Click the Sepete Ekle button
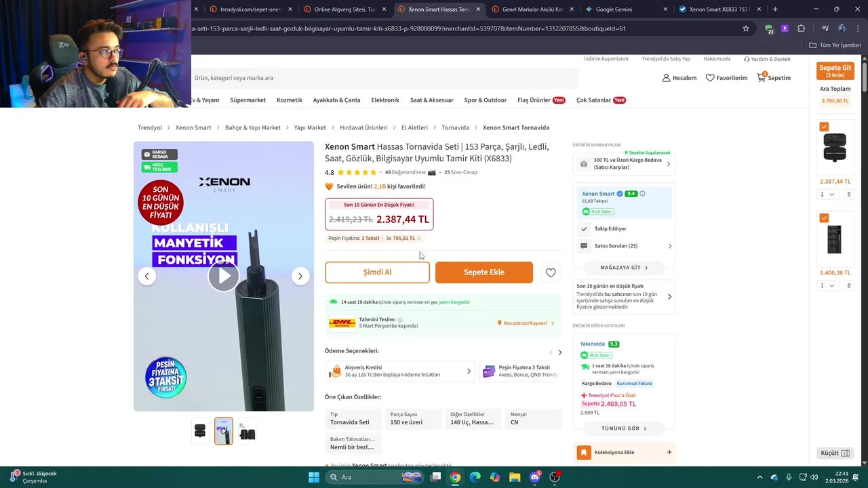868x488 pixels. coord(484,272)
